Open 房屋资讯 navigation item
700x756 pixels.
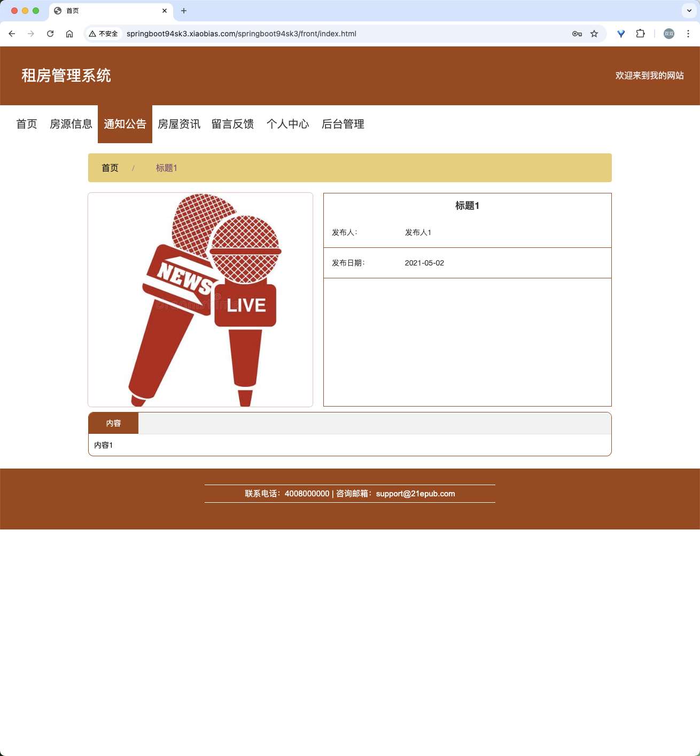tap(179, 124)
